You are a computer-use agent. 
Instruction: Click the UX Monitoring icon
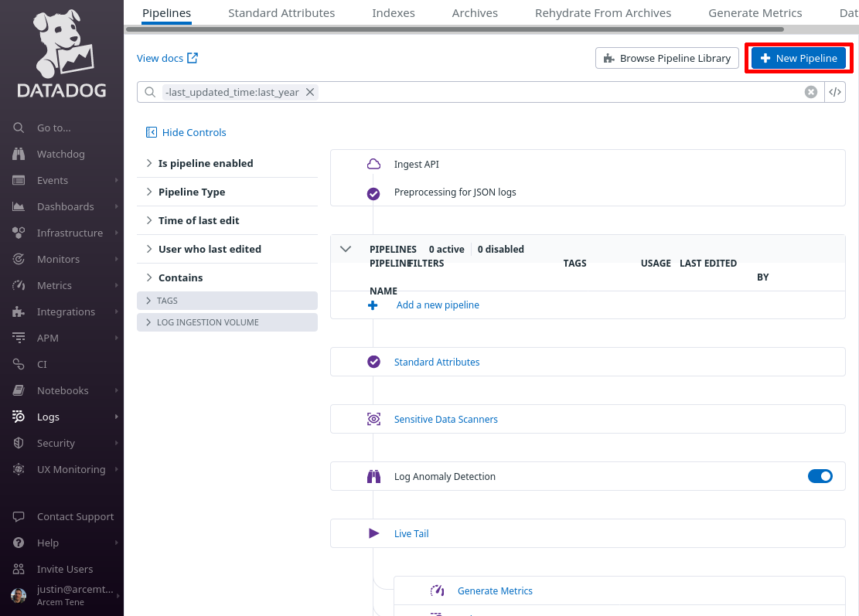click(x=19, y=469)
